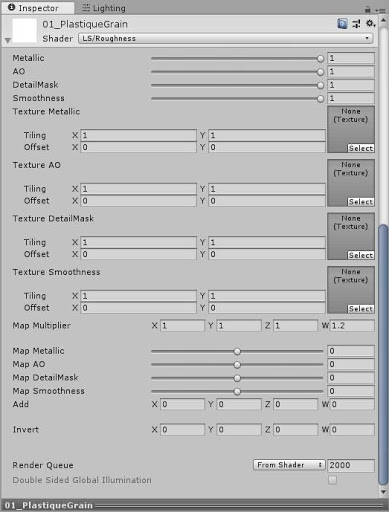Click the Map Smoothness value field
The image size is (389, 512).
click(351, 391)
